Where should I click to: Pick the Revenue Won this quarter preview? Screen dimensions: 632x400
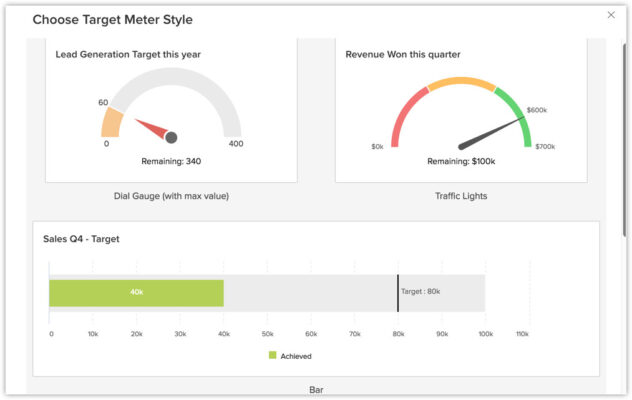click(x=461, y=110)
